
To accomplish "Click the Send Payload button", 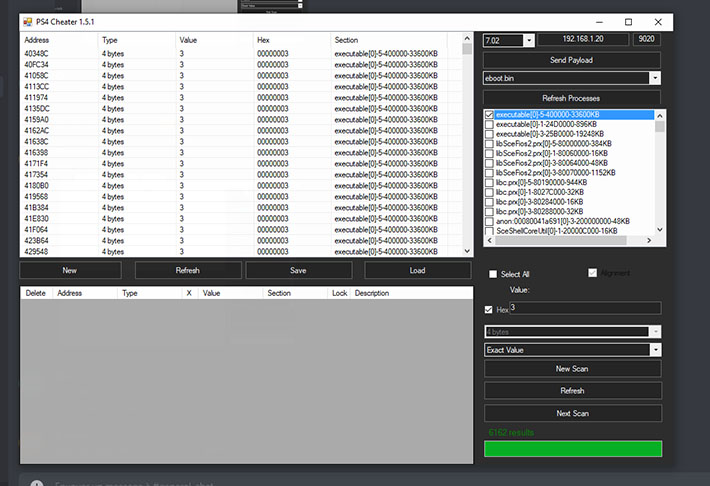I will 571,60.
